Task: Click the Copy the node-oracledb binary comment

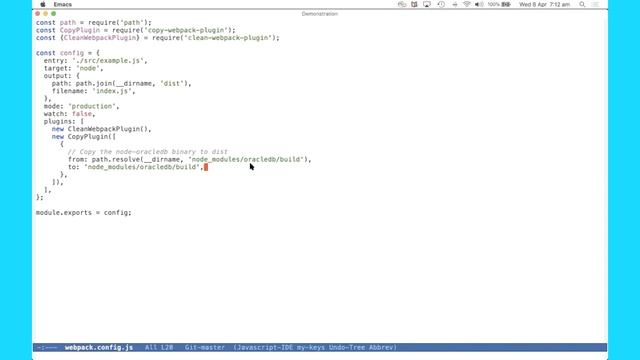Action: [147, 152]
